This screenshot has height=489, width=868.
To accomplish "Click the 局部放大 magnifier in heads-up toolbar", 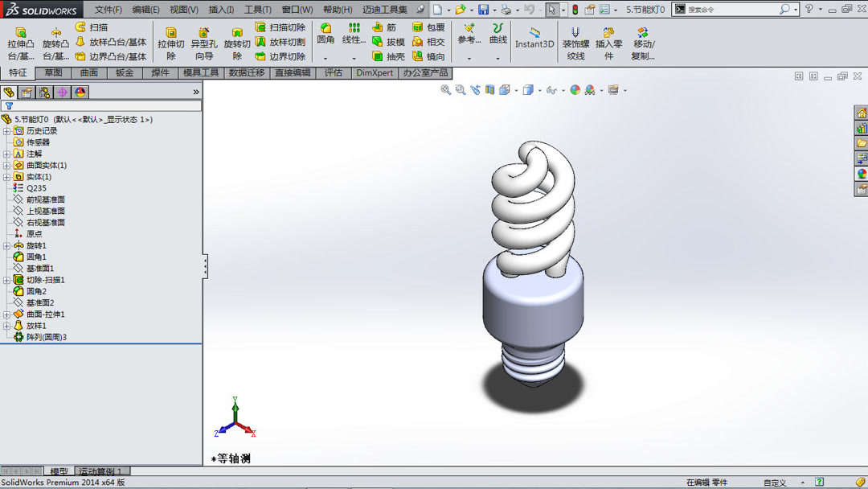I will coord(459,90).
